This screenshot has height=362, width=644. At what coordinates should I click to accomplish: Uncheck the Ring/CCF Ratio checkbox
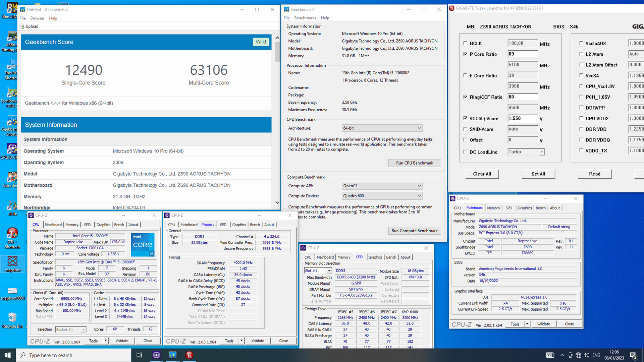click(465, 97)
